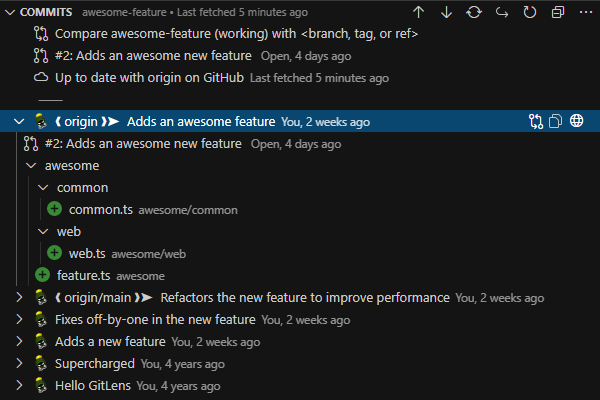The image size is (600, 400).
Task: Collapse the web folder
Action: coord(42,232)
